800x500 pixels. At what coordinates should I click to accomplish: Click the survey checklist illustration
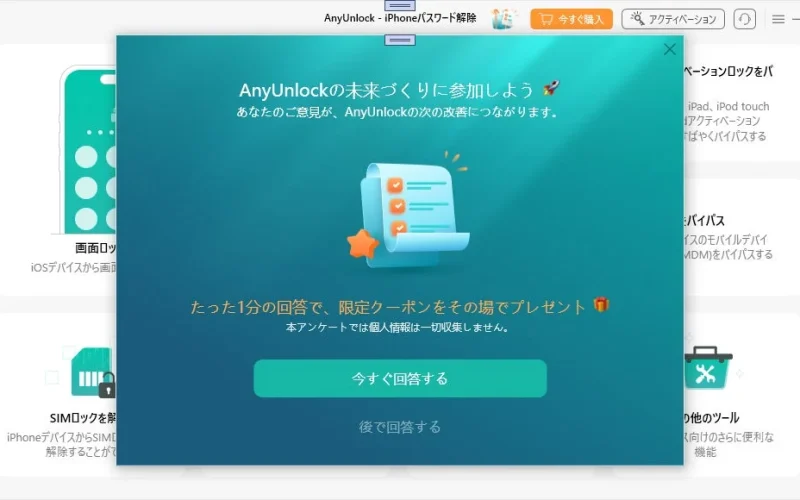tap(408, 213)
